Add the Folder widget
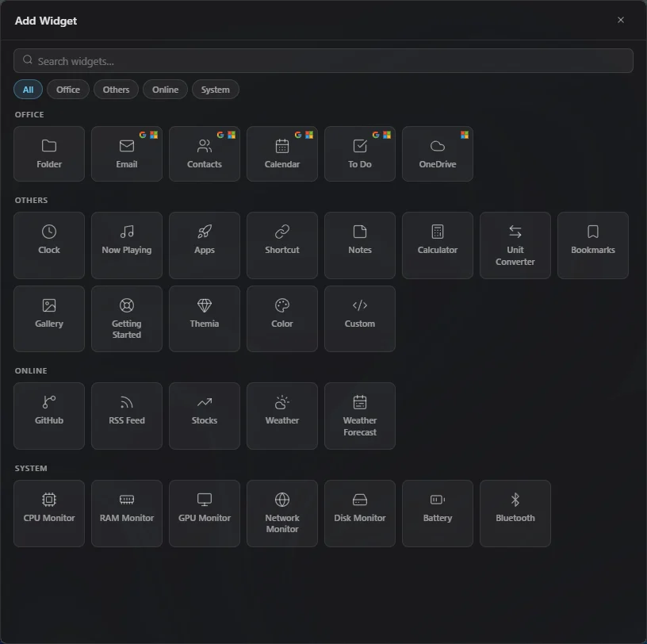This screenshot has width=647, height=644. point(49,154)
